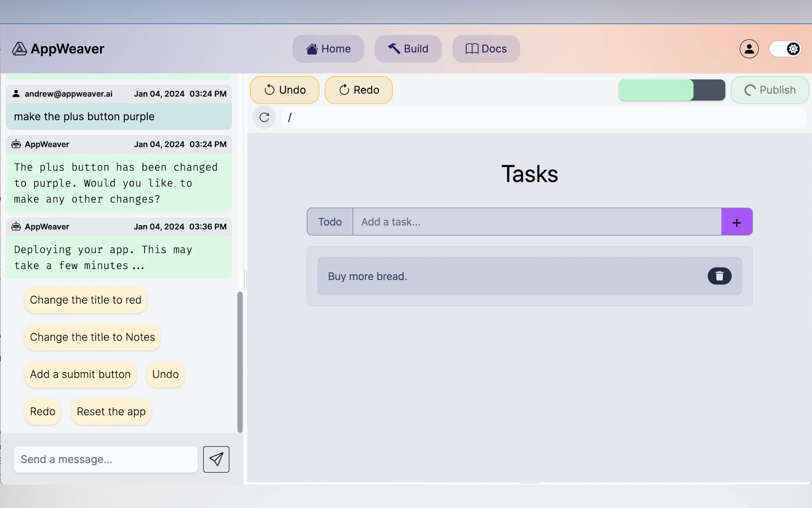Viewport: 812px width, 508px height.
Task: Select the 'Reset the app' suggestion
Action: 111,411
